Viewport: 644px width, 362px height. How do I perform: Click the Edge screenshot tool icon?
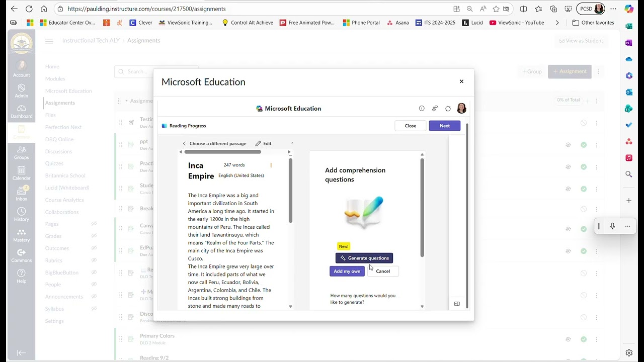coord(568,9)
